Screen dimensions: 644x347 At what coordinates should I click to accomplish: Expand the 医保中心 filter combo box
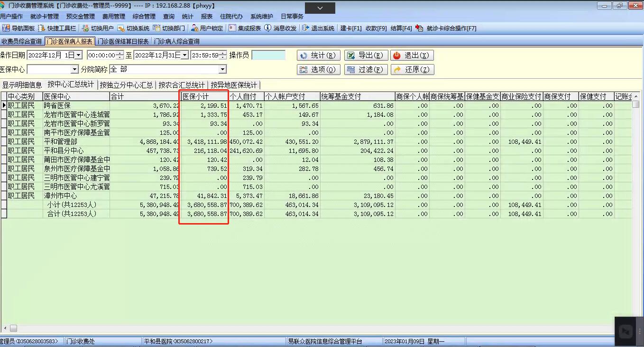click(74, 70)
